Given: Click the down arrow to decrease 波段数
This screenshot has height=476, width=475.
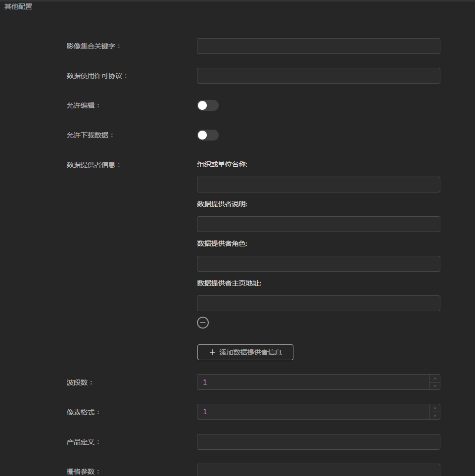Looking at the screenshot, I should point(434,385).
